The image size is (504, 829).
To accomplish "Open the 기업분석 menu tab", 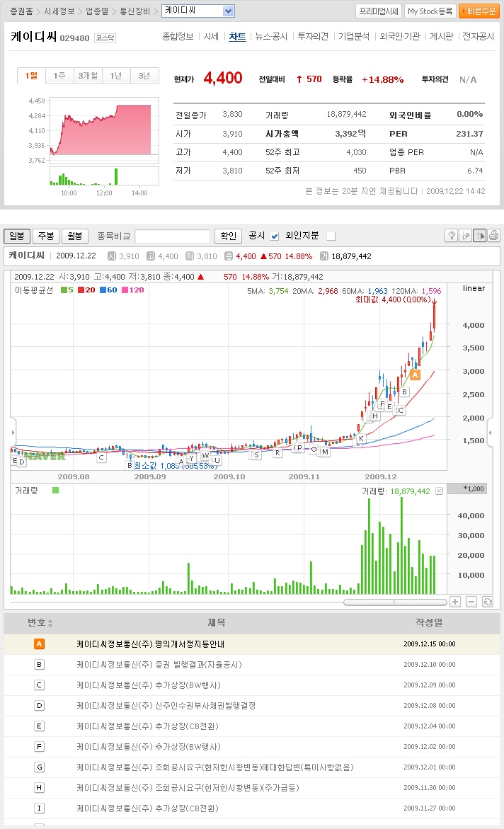I will click(354, 37).
